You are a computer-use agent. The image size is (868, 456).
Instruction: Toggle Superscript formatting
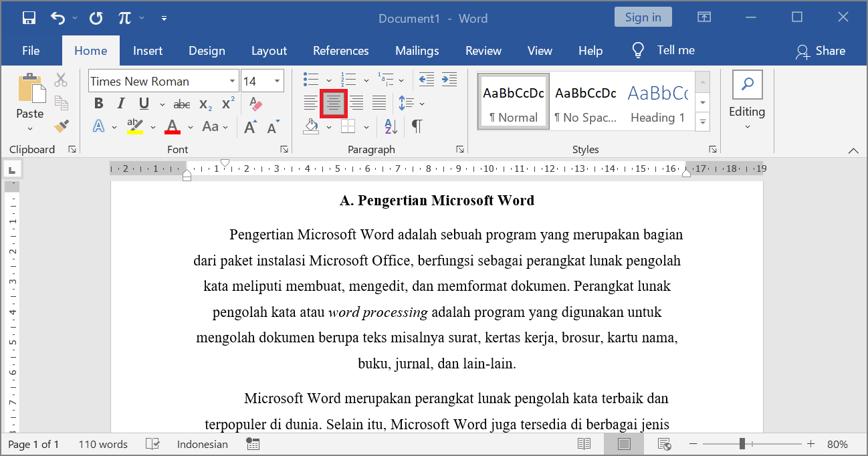(x=228, y=104)
